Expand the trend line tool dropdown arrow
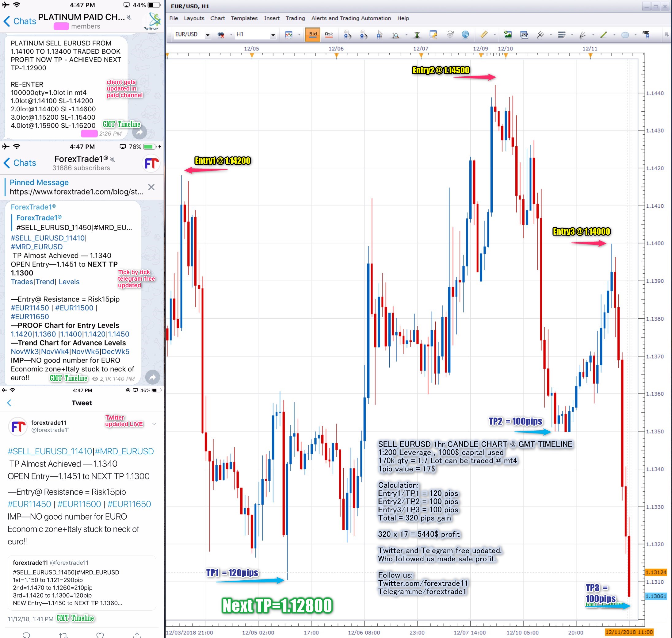 pos(614,35)
